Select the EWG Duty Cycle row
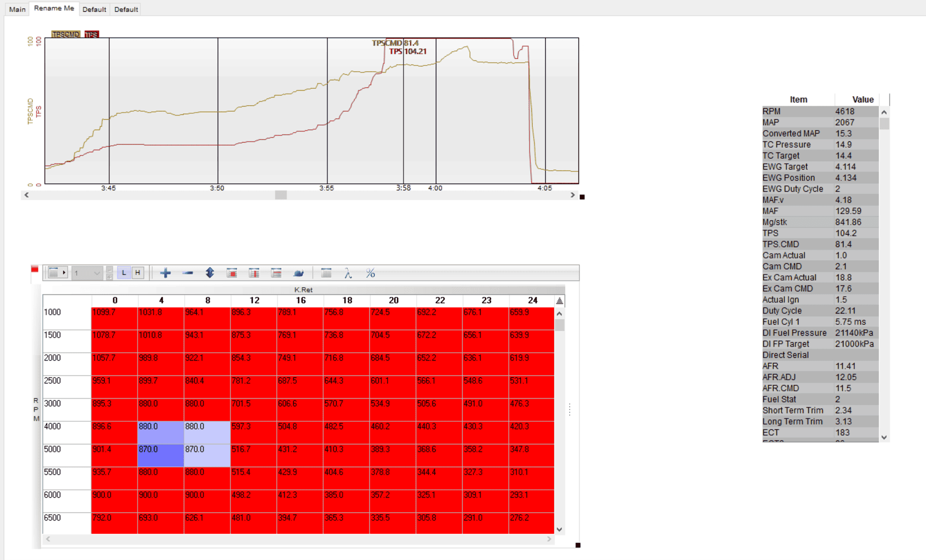The width and height of the screenshot is (926, 560). pos(821,189)
